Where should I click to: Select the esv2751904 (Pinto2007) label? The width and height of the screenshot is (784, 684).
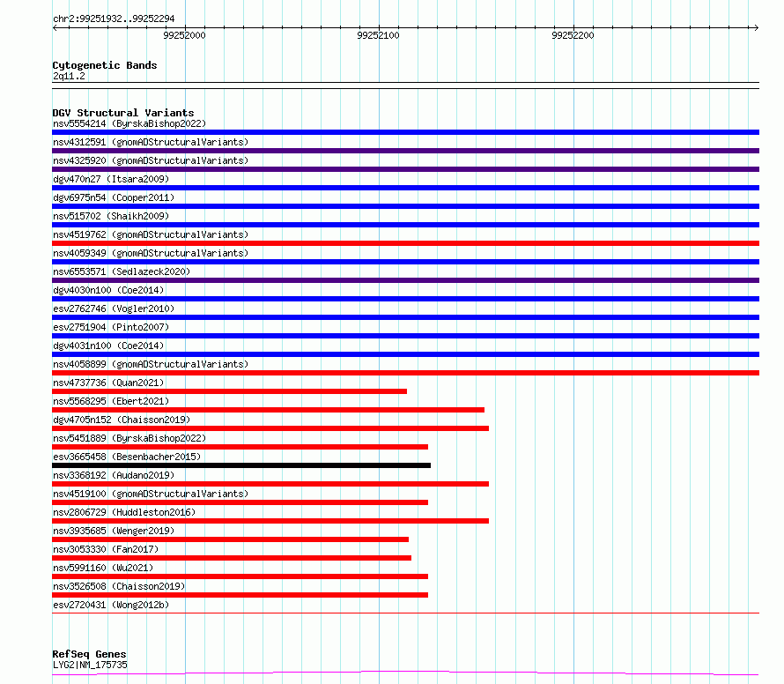click(111, 327)
